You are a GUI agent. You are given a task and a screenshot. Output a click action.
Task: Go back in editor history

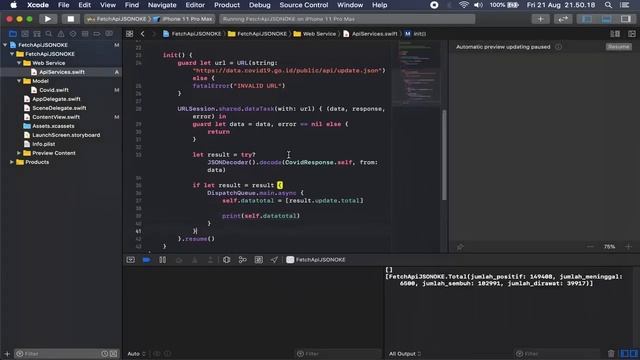(142, 34)
